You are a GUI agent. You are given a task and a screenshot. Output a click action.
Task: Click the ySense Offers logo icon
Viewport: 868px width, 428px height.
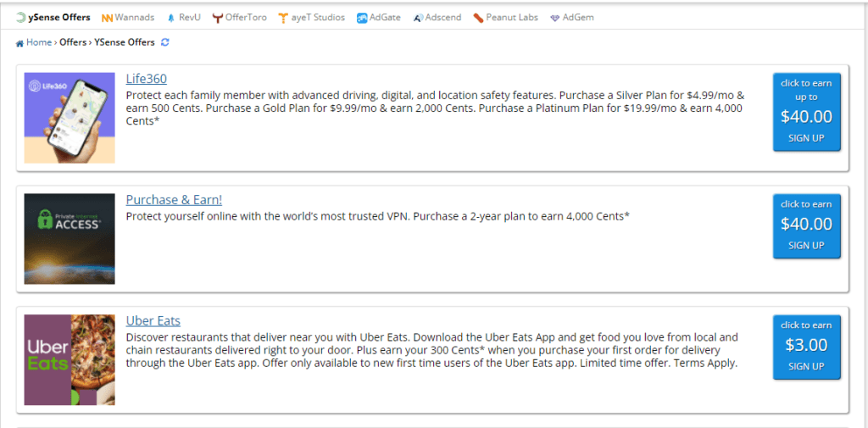coord(20,18)
